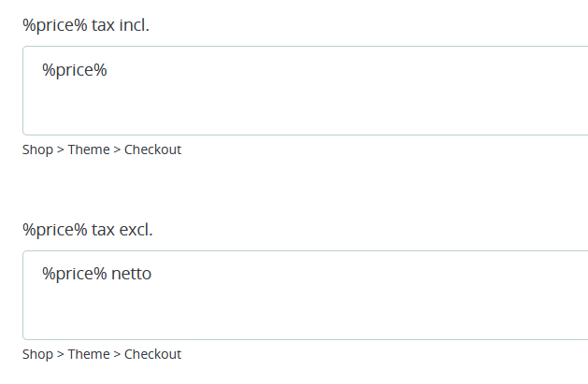This screenshot has height=384, width=588.
Task: Click "Theme" under the tax incl. field
Action: [x=89, y=149]
